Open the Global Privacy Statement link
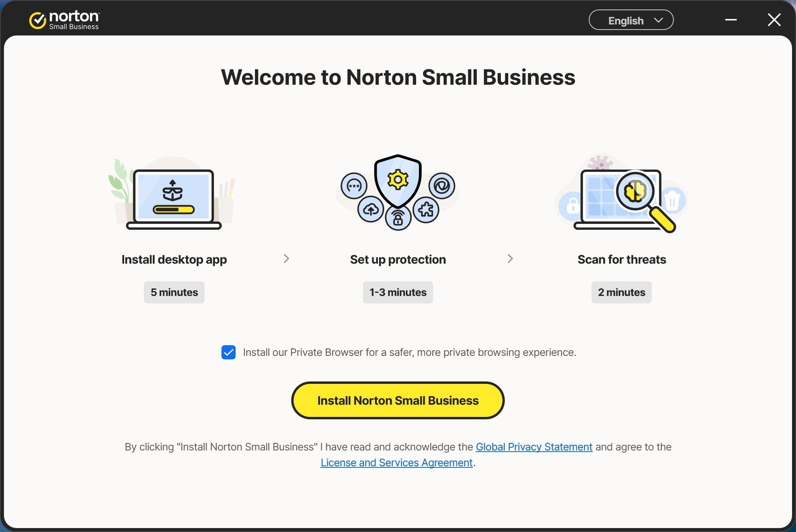 point(534,447)
